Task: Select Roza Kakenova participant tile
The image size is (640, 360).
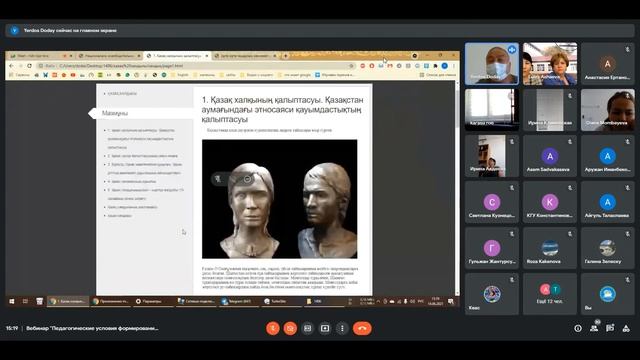Action: (550, 248)
